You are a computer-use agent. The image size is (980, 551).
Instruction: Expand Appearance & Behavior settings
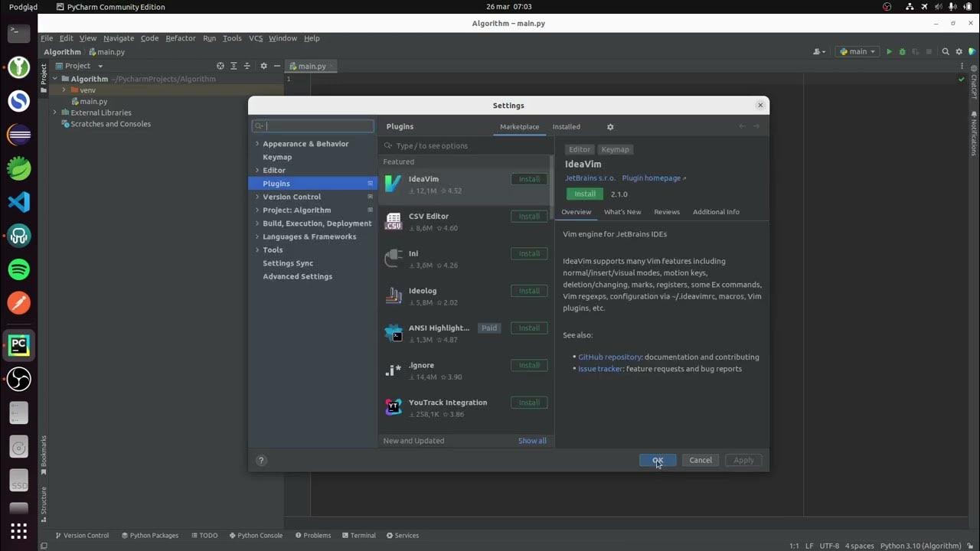pyautogui.click(x=256, y=144)
